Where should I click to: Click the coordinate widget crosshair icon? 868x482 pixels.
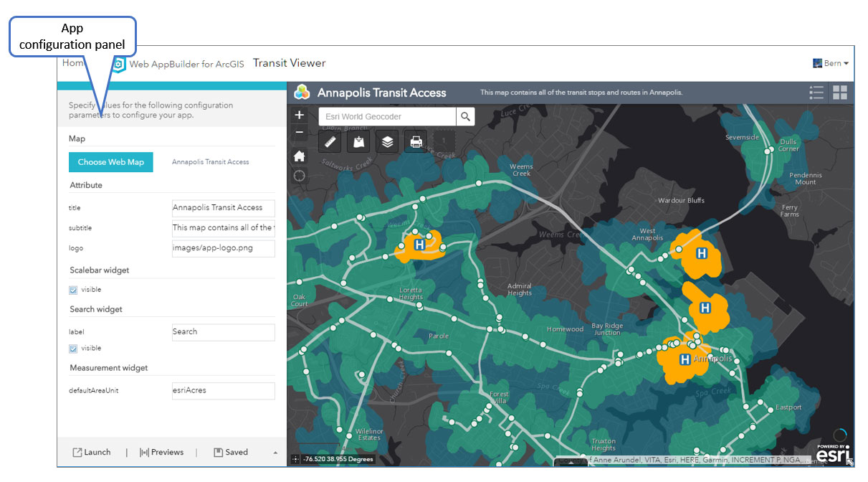point(295,459)
